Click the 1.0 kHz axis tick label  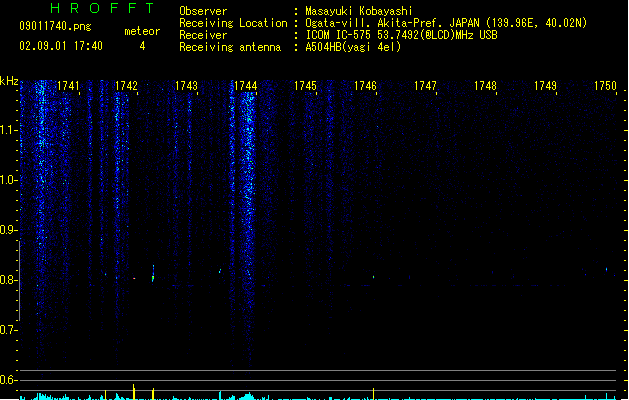point(8,180)
